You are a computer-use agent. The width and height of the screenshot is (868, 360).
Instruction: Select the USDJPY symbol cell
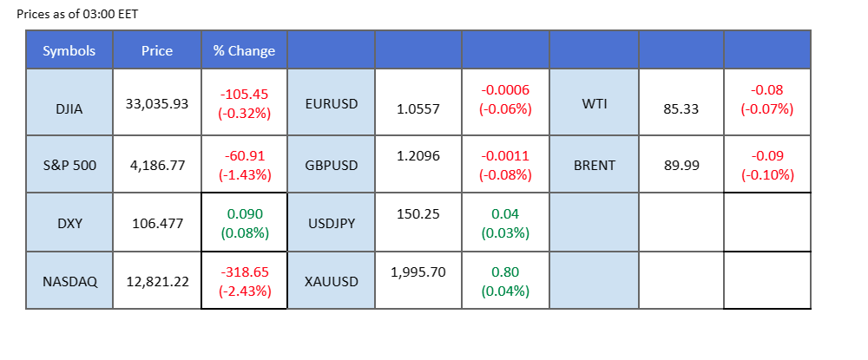[x=330, y=223]
